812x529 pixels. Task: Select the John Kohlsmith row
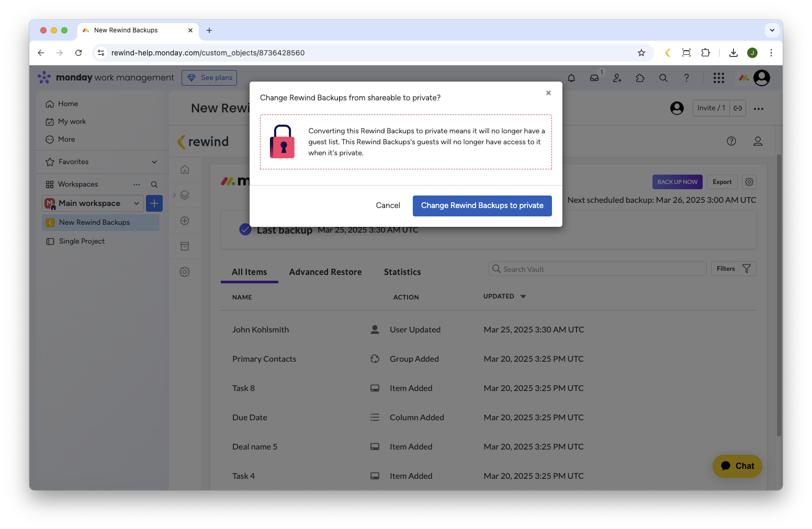click(x=489, y=330)
